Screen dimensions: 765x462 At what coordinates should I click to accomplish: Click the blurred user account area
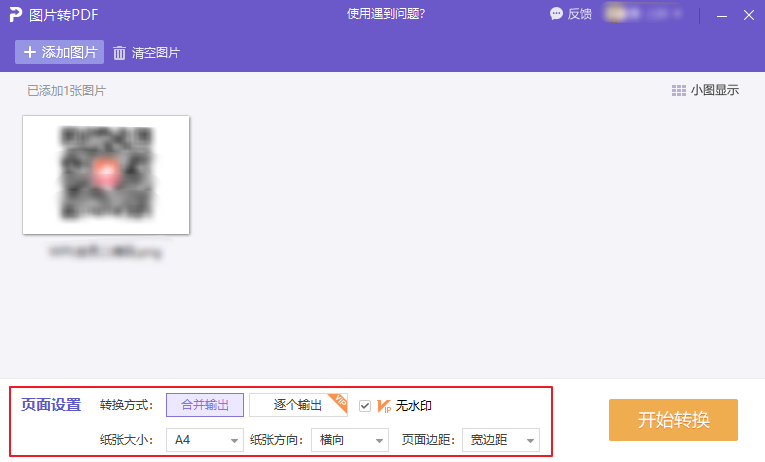tap(642, 14)
